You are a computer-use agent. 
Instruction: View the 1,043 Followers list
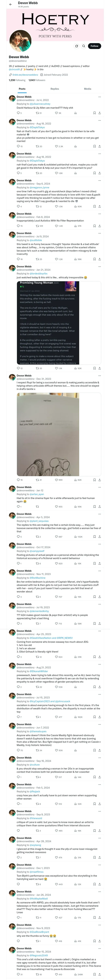pyautogui.click(x=37, y=80)
